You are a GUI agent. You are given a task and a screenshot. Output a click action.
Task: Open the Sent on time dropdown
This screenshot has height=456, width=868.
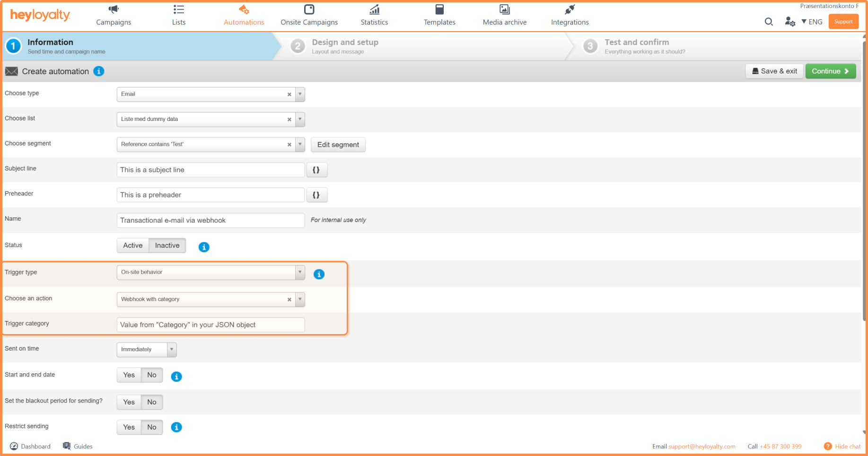[172, 350]
